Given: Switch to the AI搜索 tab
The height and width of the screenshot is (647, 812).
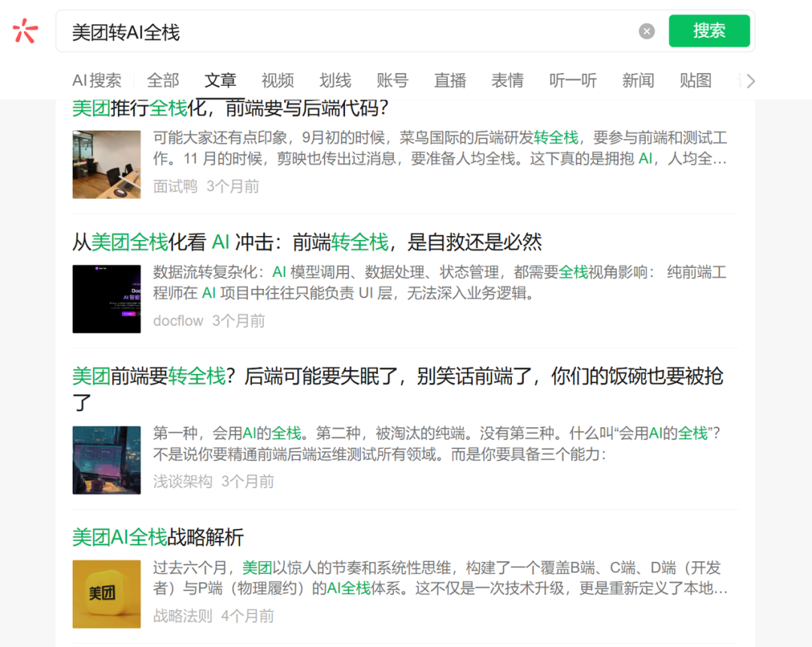Looking at the screenshot, I should pos(97,80).
